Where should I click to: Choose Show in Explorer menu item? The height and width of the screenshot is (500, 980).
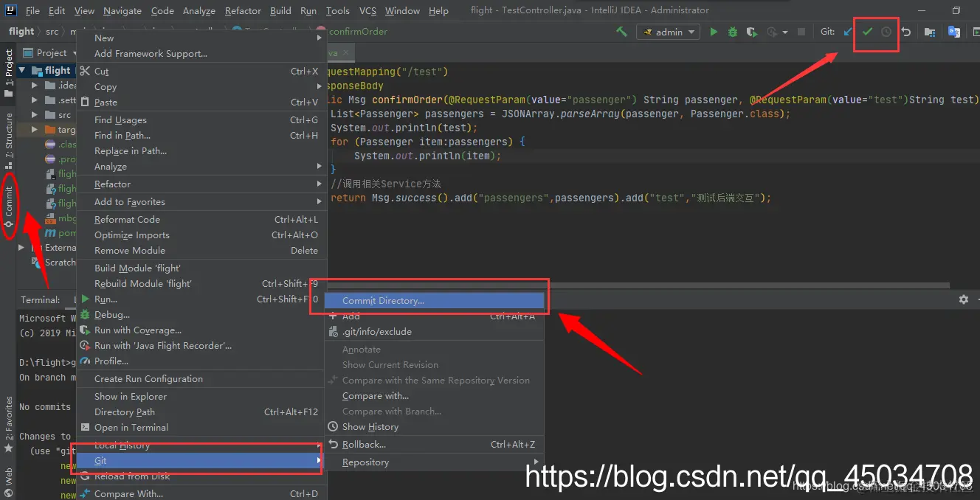[201, 396]
